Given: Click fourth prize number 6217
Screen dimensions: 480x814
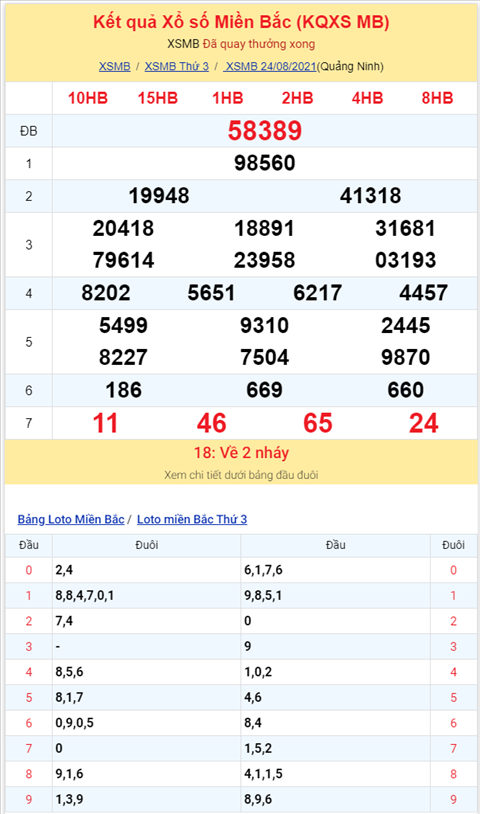Looking at the screenshot, I should [318, 293].
